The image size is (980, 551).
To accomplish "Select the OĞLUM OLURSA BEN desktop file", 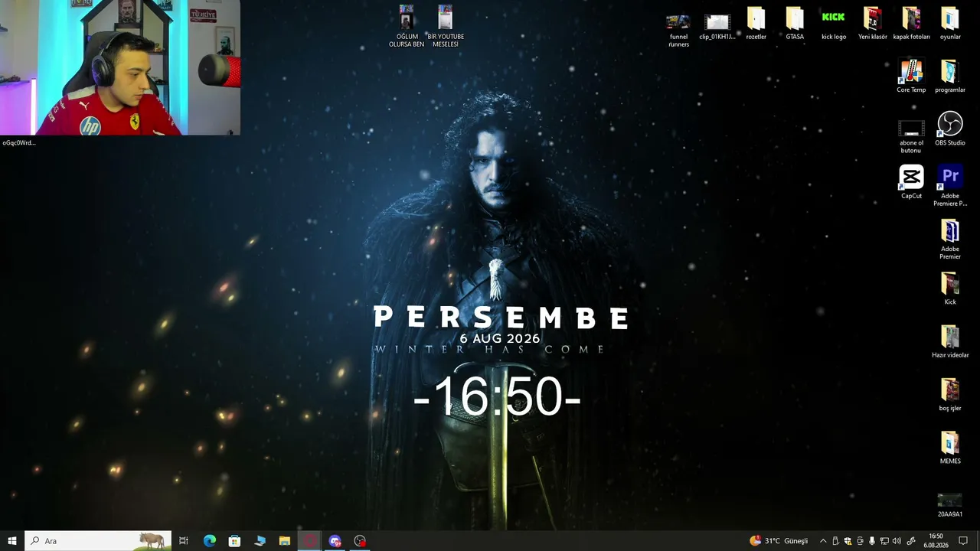I will click(x=407, y=27).
